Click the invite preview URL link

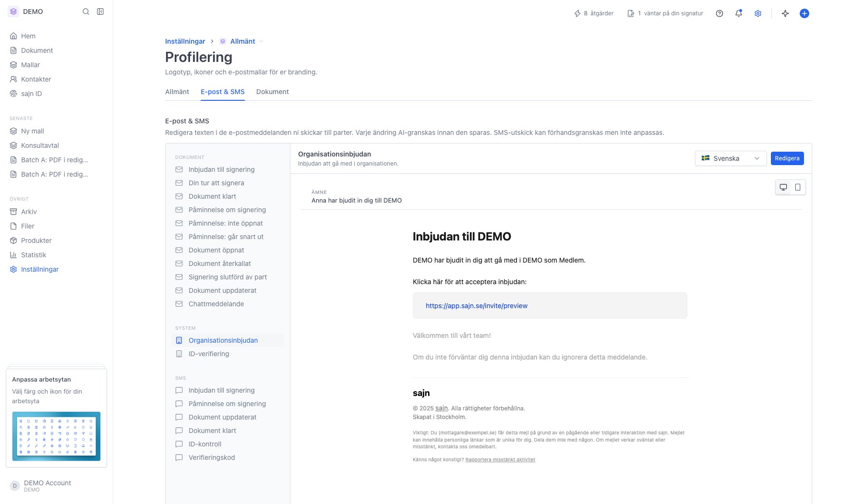click(477, 306)
